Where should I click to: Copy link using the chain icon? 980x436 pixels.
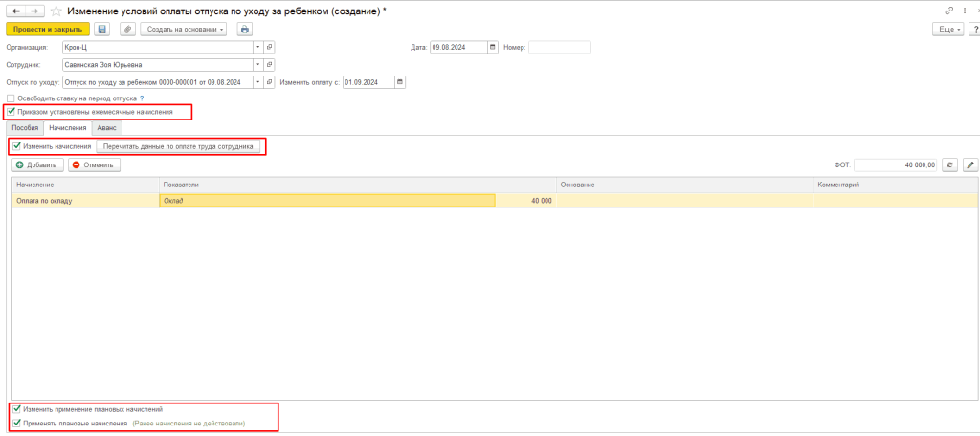[x=948, y=11]
